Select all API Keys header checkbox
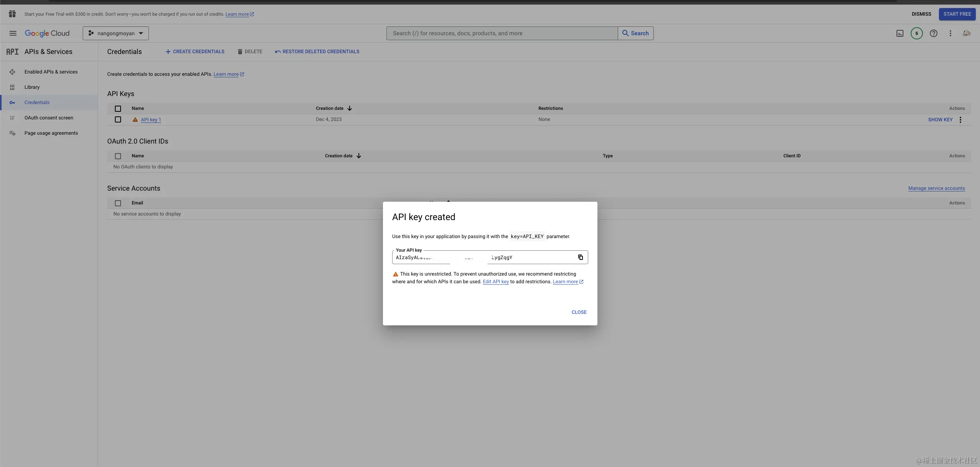Image resolution: width=980 pixels, height=467 pixels. 118,109
